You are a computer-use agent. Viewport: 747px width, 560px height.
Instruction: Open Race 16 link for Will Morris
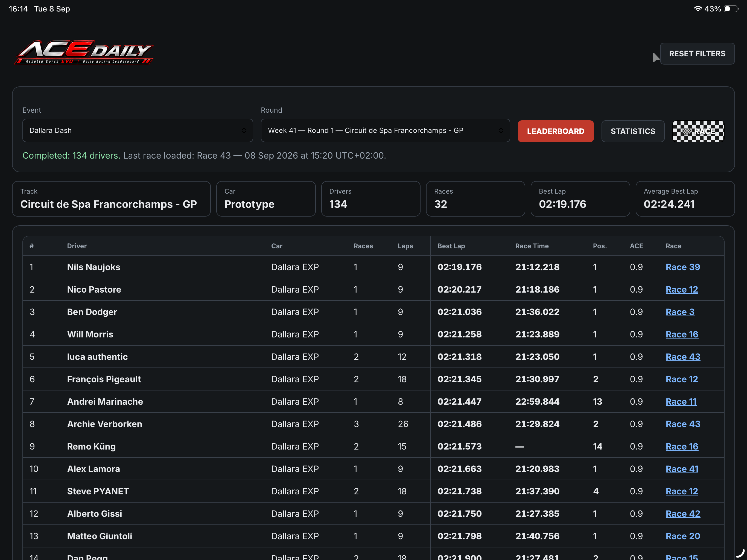682,334
